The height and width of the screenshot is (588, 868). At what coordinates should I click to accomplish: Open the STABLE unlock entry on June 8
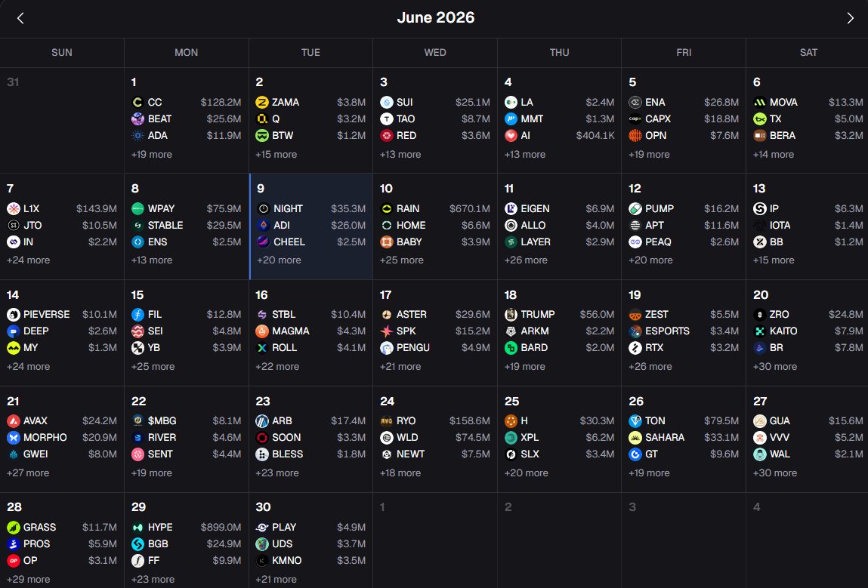click(x=186, y=225)
